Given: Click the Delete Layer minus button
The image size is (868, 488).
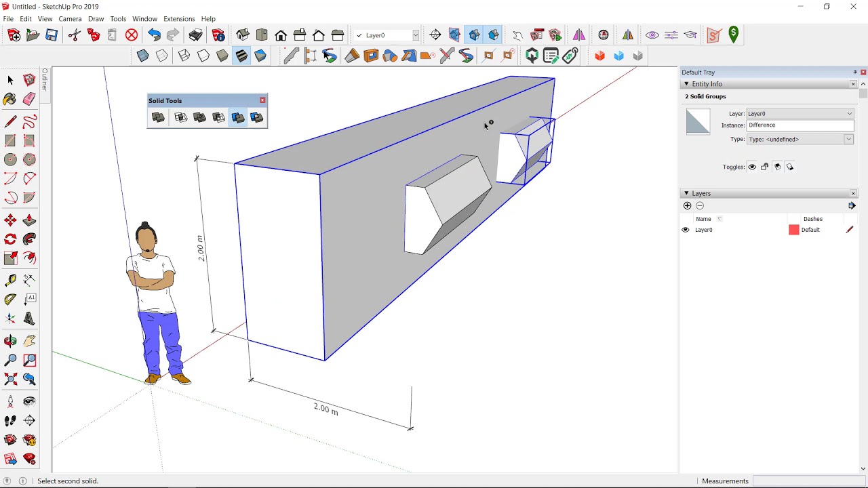Looking at the screenshot, I should pos(700,205).
